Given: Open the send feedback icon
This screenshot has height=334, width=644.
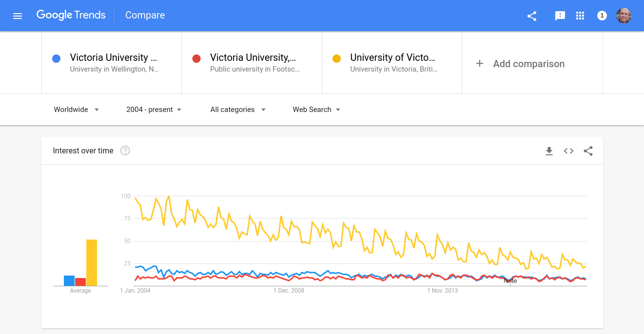Looking at the screenshot, I should pyautogui.click(x=560, y=16).
